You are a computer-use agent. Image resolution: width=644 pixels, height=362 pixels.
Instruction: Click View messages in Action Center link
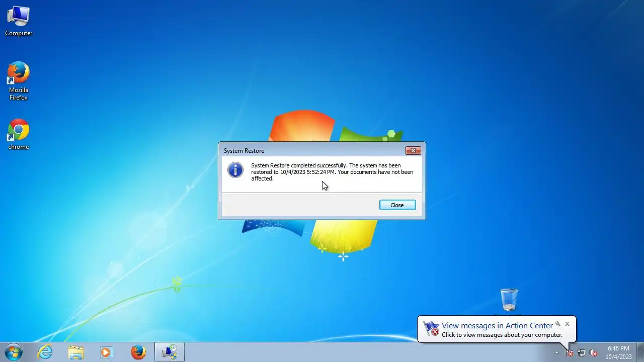(x=497, y=325)
